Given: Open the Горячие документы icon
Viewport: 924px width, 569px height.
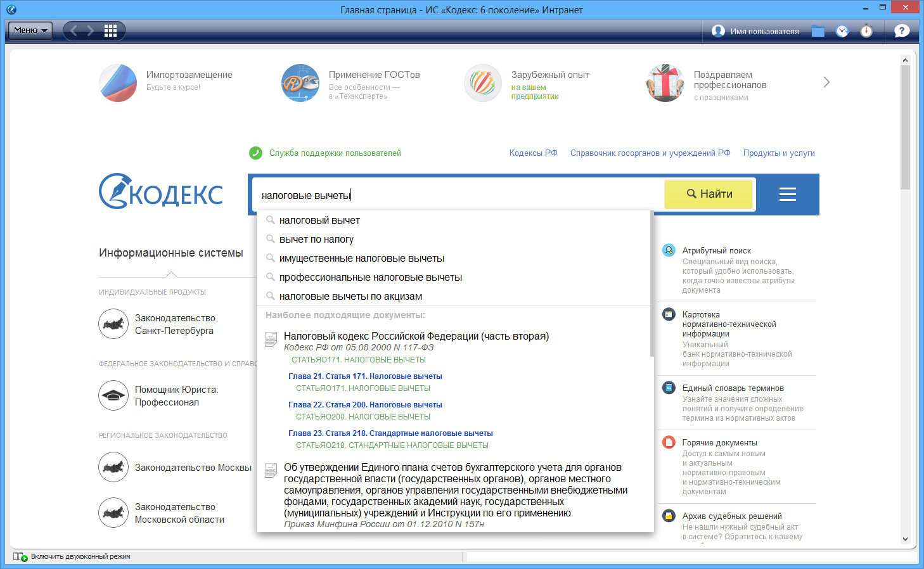Looking at the screenshot, I should (669, 442).
